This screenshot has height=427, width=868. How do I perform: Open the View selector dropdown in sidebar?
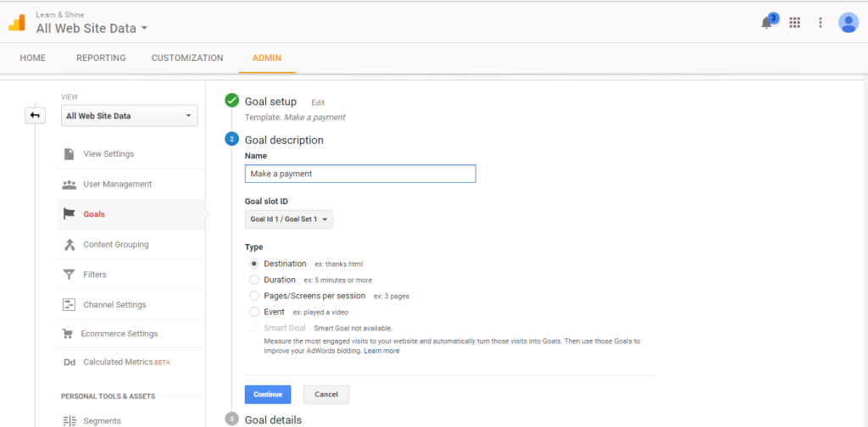tap(129, 115)
